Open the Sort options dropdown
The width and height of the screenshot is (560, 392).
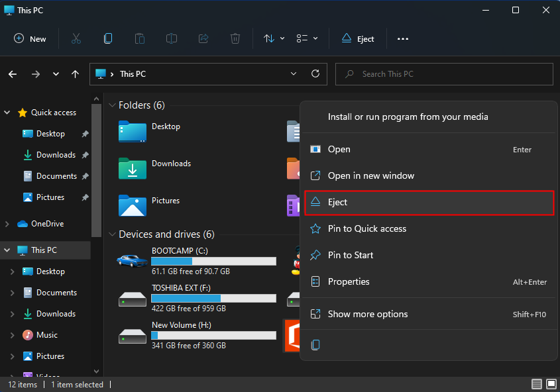pos(274,38)
